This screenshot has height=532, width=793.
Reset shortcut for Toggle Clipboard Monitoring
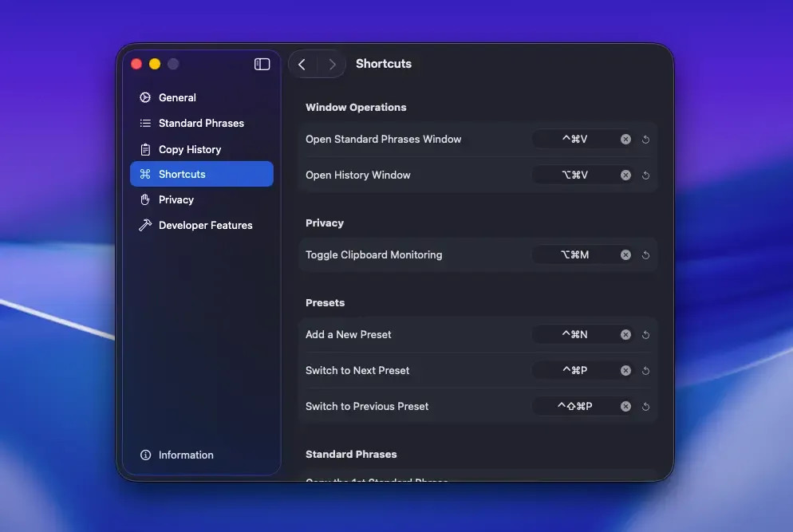point(646,255)
